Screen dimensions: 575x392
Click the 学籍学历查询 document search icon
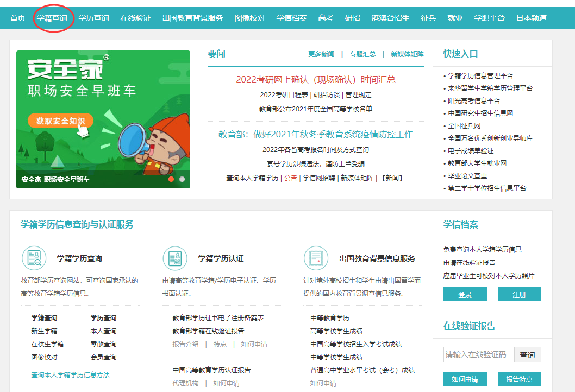point(34,258)
